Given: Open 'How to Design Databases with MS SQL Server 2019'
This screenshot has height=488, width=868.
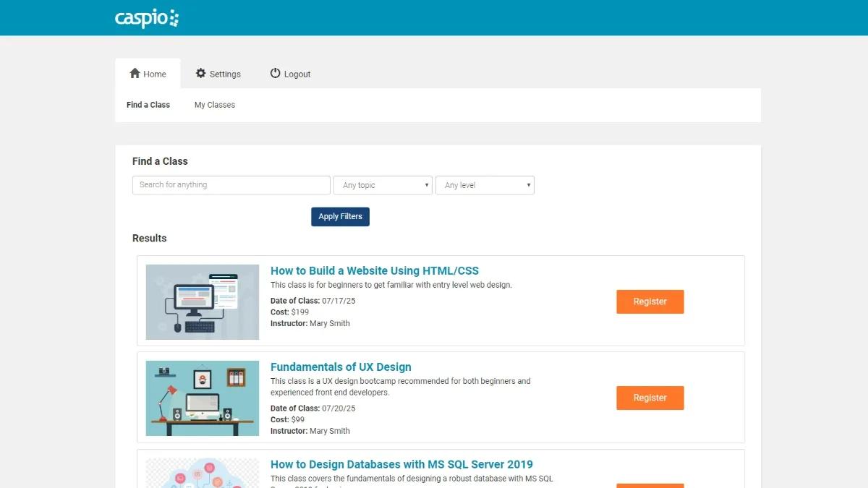Looking at the screenshot, I should (x=401, y=464).
